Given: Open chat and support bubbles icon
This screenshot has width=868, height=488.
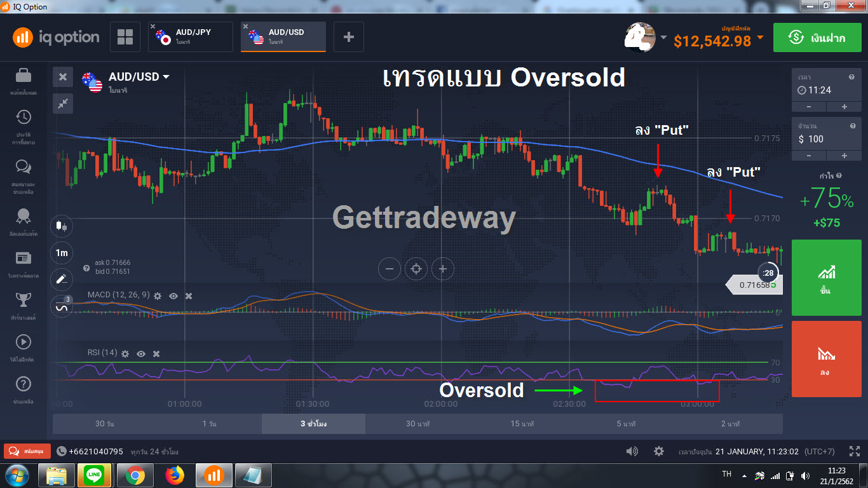Looking at the screenshot, I should click(x=24, y=166).
